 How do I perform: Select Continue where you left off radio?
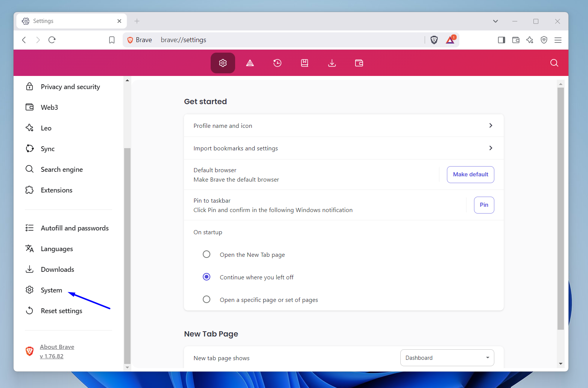pyautogui.click(x=207, y=277)
